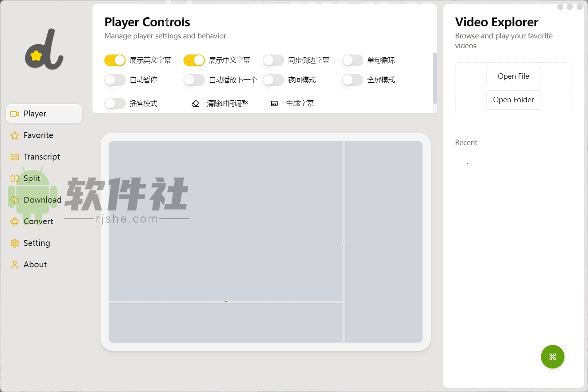Click the Open File button
This screenshot has height=392, width=588.
click(x=513, y=76)
